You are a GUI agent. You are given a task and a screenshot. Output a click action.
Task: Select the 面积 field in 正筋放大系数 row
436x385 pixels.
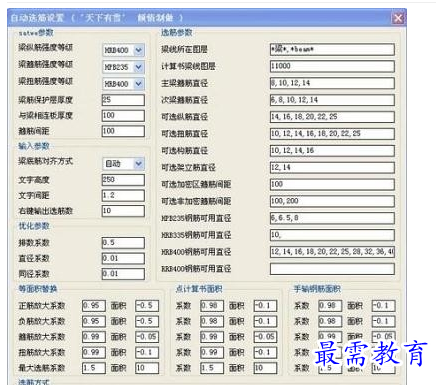tap(147, 306)
